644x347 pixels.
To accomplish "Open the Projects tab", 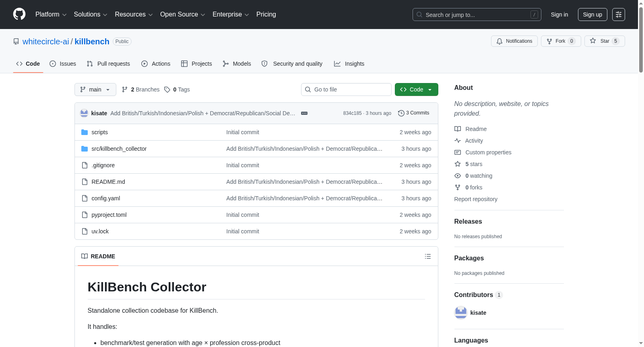I will pos(196,64).
